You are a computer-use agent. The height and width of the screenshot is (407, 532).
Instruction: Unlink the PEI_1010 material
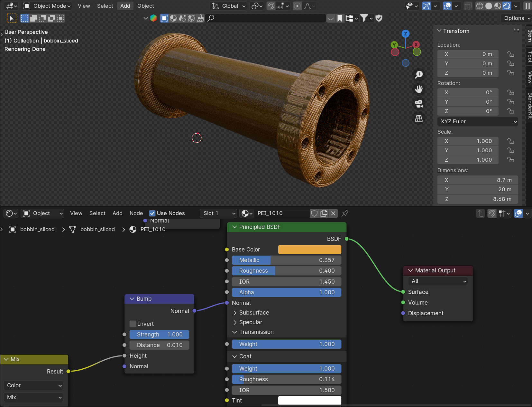pos(333,213)
